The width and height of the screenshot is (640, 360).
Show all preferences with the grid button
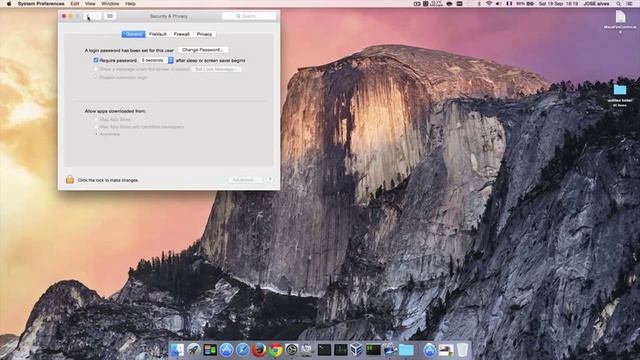[109, 16]
